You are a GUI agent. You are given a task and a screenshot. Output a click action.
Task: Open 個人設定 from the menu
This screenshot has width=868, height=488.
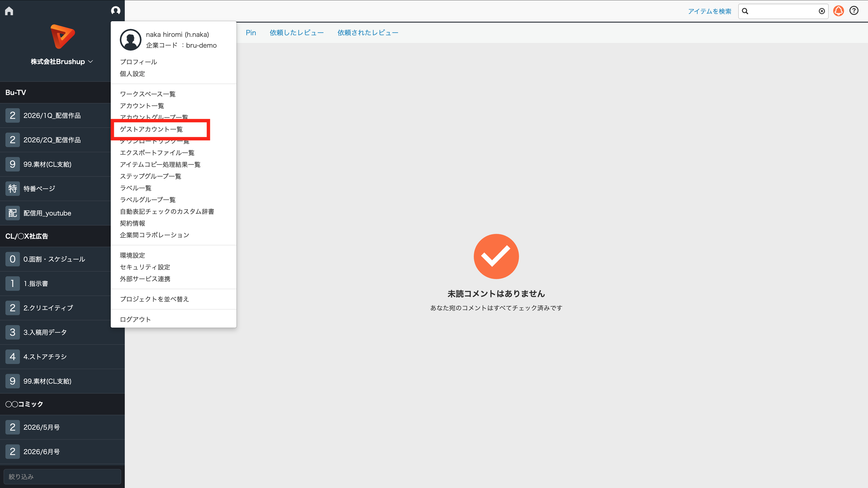(x=132, y=74)
